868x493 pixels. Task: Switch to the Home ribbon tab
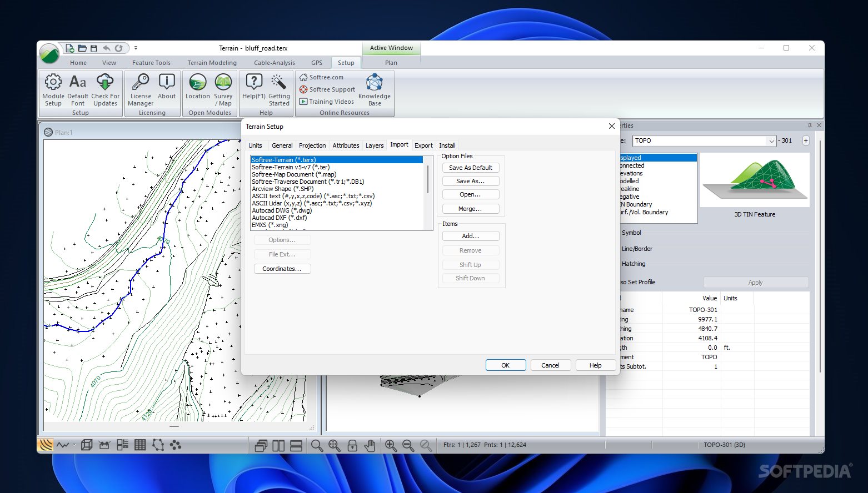click(78, 63)
